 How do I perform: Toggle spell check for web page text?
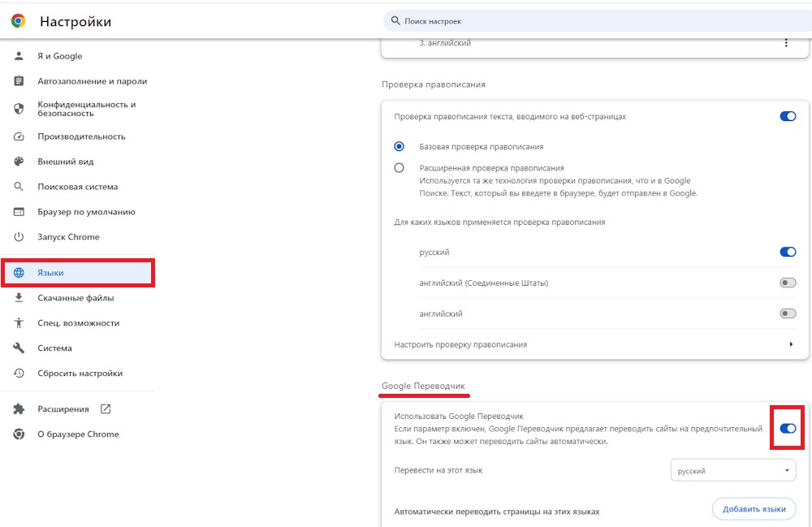pyautogui.click(x=788, y=116)
